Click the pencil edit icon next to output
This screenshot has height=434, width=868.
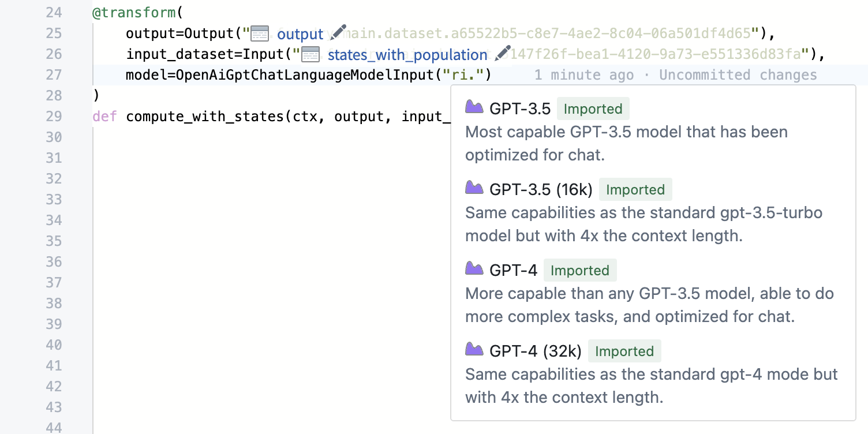tap(338, 32)
